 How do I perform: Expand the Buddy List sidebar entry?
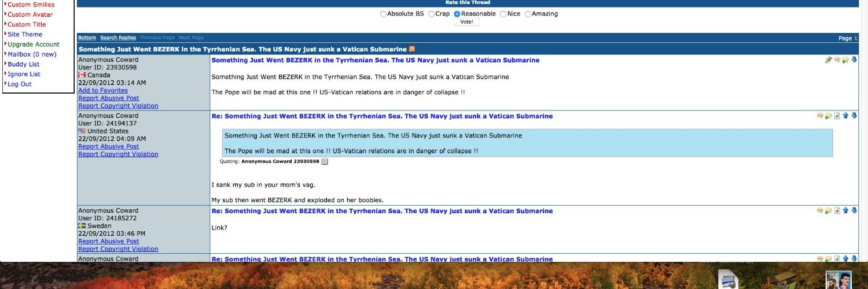tap(24, 64)
